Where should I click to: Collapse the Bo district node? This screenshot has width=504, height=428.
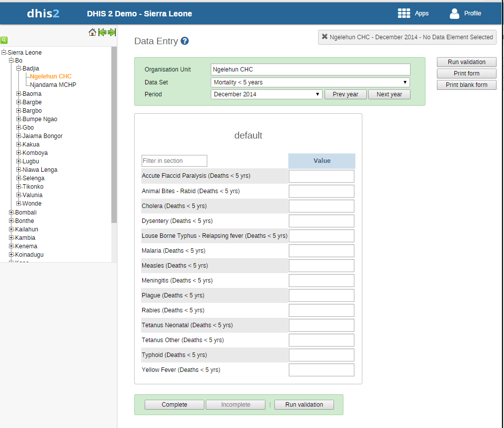(11, 60)
